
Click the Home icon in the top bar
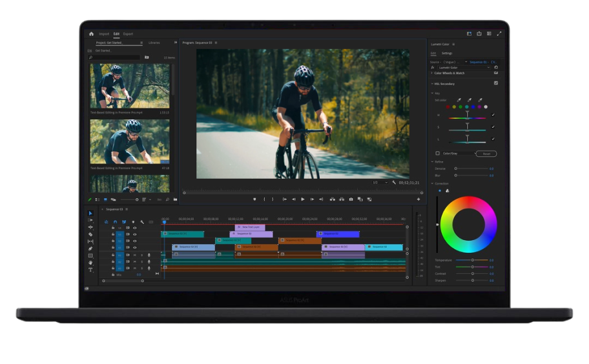91,34
